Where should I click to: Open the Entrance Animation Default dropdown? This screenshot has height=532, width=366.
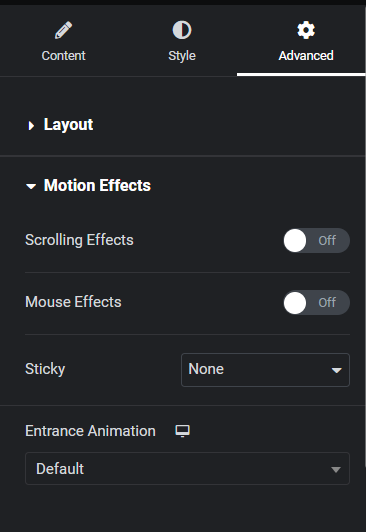click(x=187, y=469)
